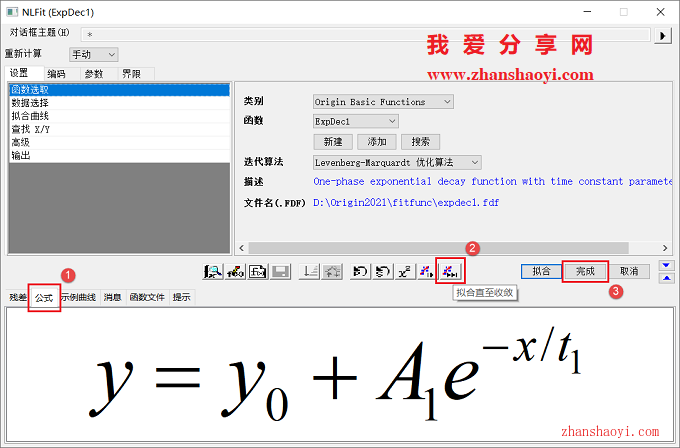Select 拟合曲线 in the settings list
Viewport: 680px width, 448px height.
click(x=119, y=116)
